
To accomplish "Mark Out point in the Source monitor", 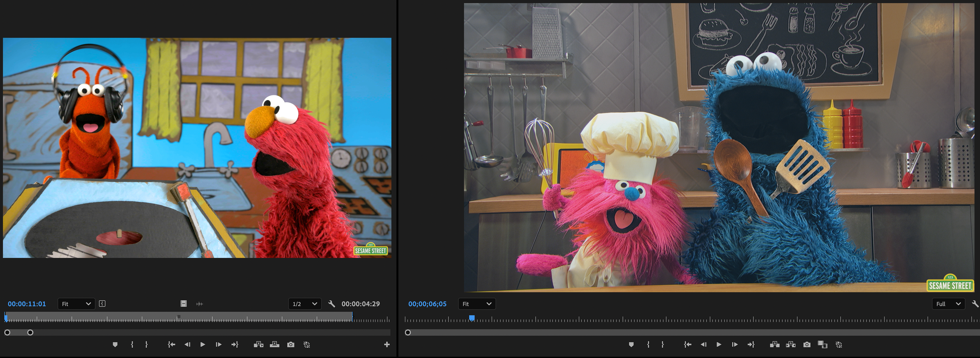I will pos(146,345).
